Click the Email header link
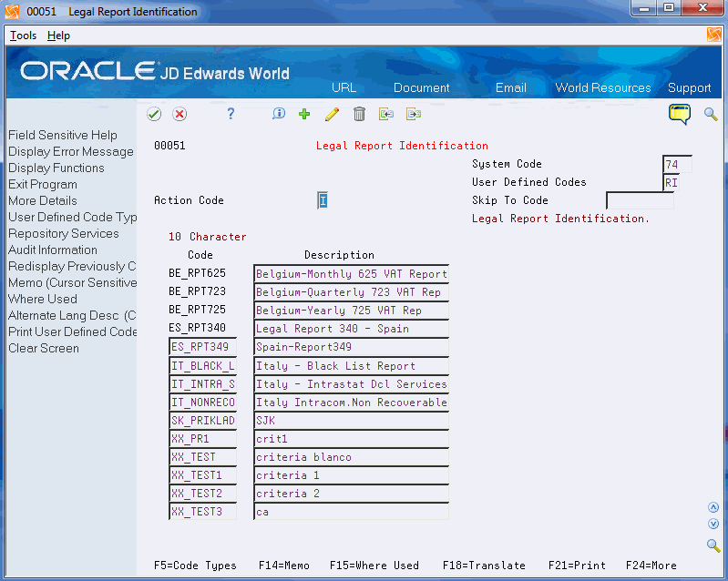 pyautogui.click(x=511, y=87)
